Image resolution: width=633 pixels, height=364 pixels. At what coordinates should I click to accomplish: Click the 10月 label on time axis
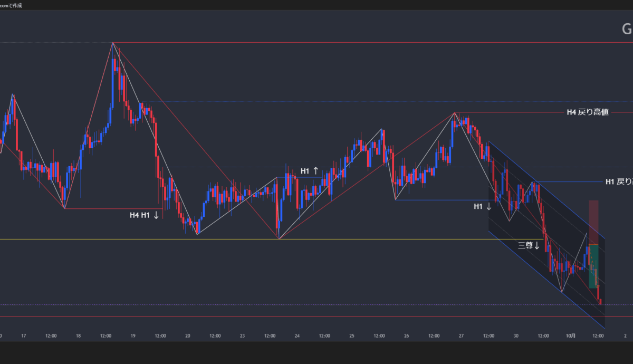pos(571,336)
